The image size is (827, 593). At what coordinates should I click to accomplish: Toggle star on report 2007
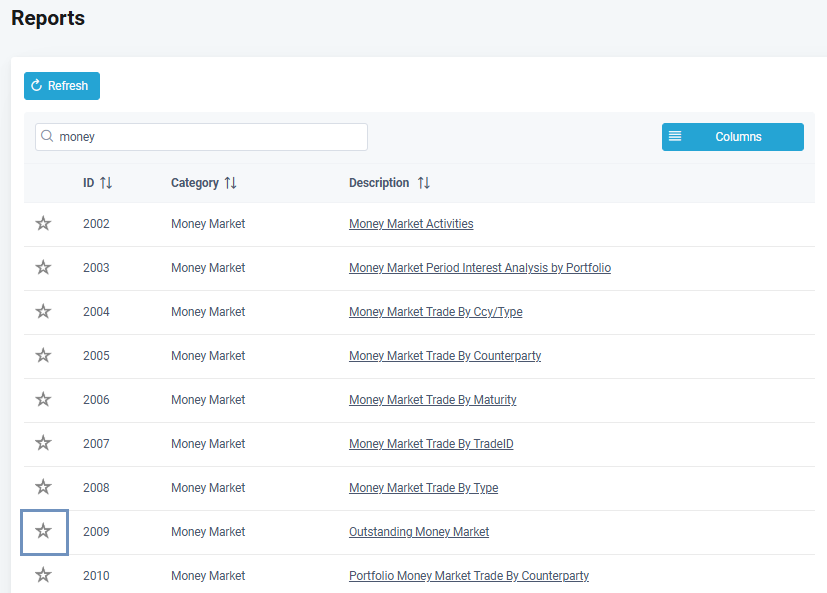(x=43, y=444)
